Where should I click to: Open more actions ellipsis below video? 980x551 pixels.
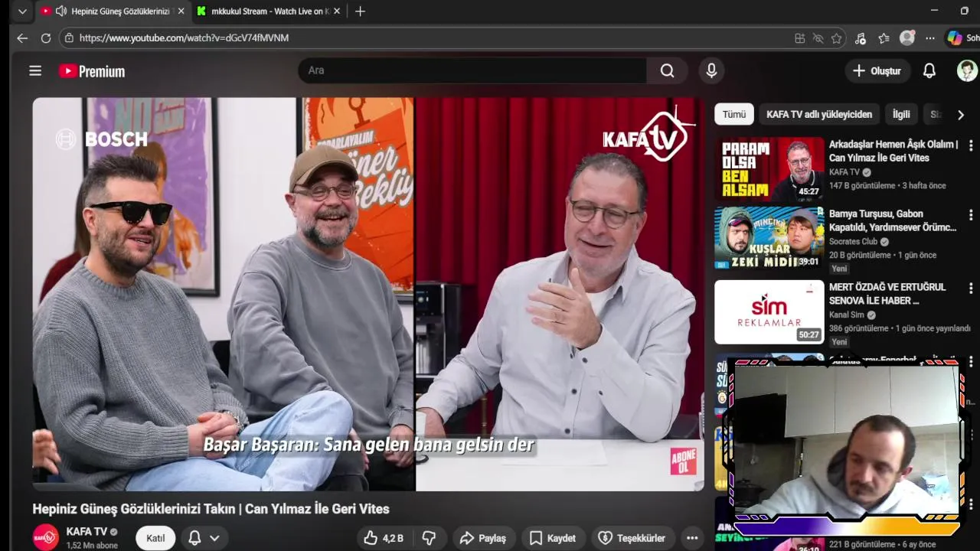click(692, 538)
